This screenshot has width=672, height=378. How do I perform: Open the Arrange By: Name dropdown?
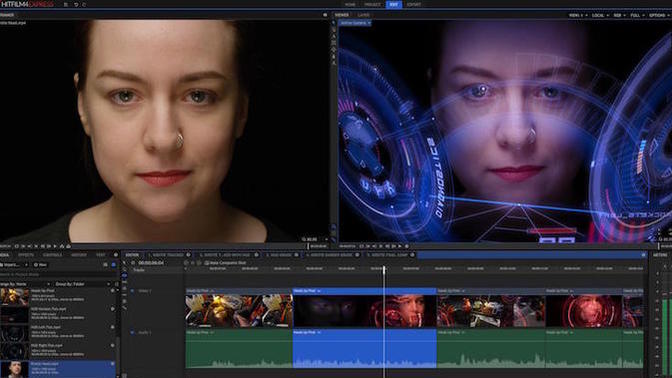pos(25,284)
